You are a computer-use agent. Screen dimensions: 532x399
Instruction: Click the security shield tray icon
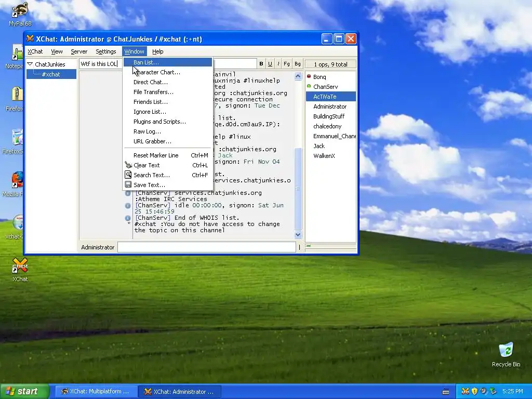pyautogui.click(x=475, y=391)
